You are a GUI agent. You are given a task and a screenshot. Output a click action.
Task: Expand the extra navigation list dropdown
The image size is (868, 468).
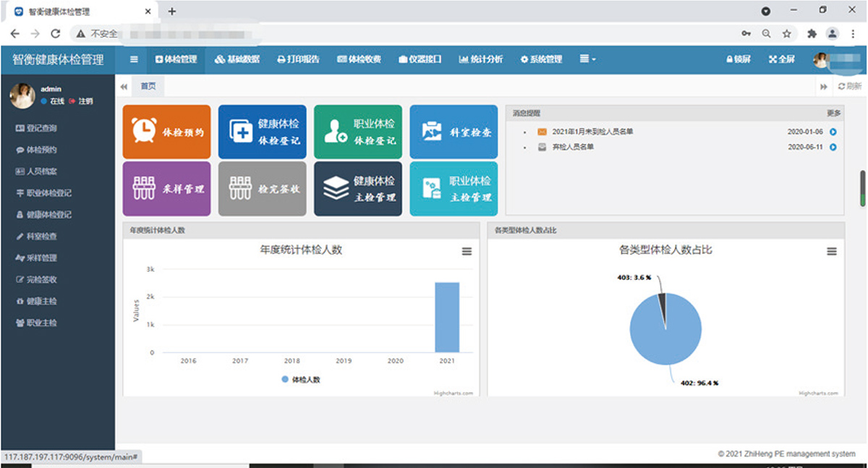pos(587,59)
